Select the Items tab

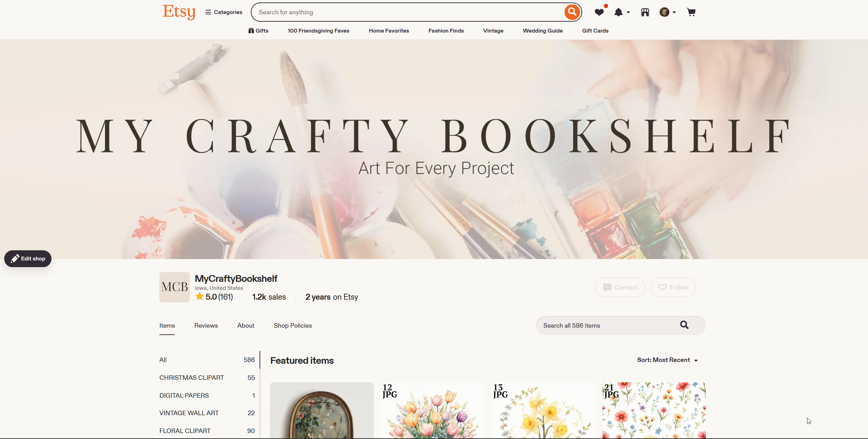pyautogui.click(x=167, y=326)
